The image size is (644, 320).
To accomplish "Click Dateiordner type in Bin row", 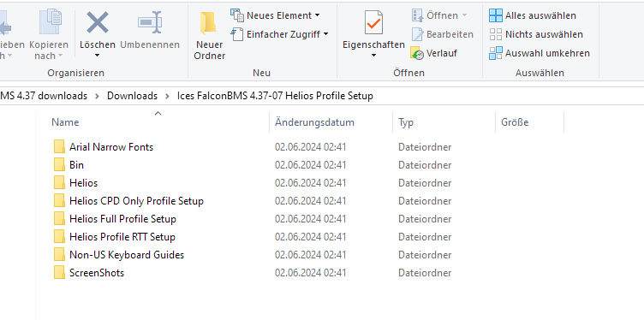I will click(425, 165).
